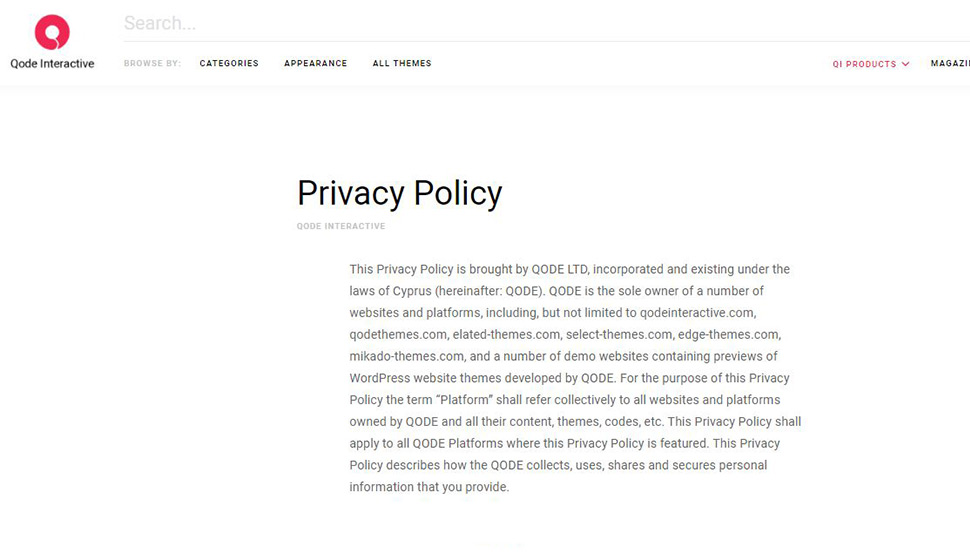This screenshot has width=970, height=555.
Task: Click the QODE INTERACTIVE byline under heading
Action: tap(341, 226)
